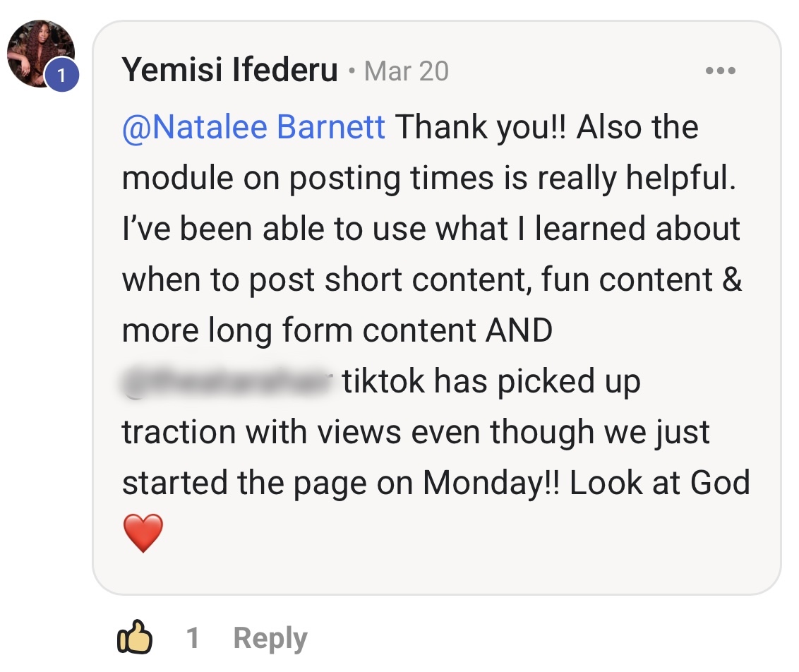799x672 pixels.
Task: Click the phrase Look at God
Action: click(x=660, y=482)
